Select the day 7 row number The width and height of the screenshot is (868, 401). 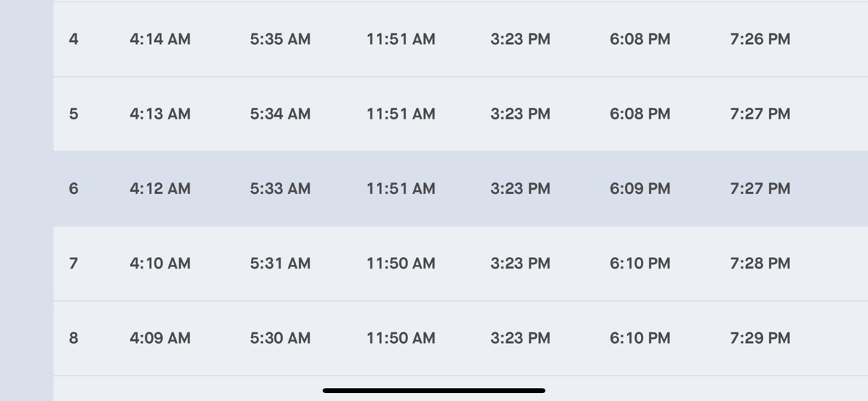pos(73,263)
